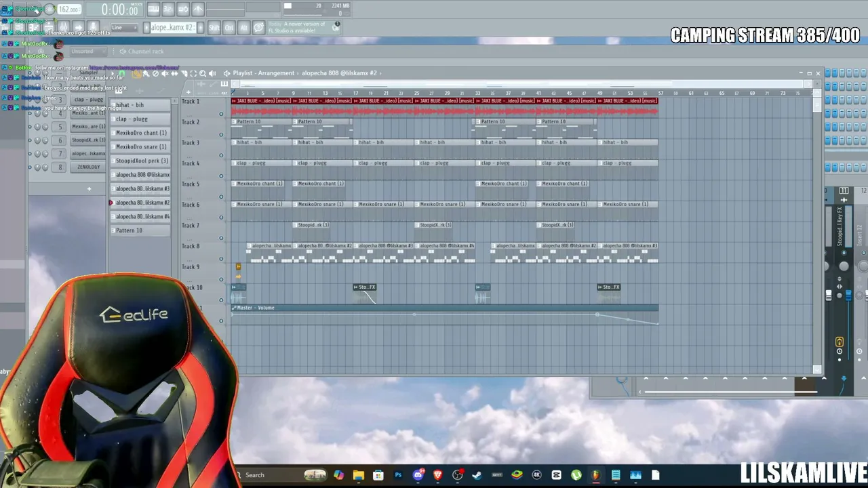Viewport: 868px width, 488px height.
Task: Toggle mute switch for Track 1
Action: pos(221,114)
